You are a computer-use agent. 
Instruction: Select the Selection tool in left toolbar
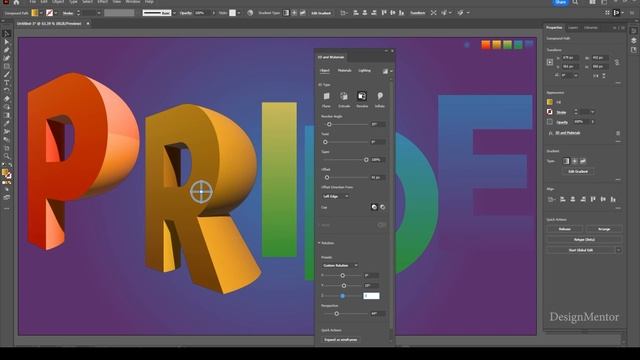7,34
